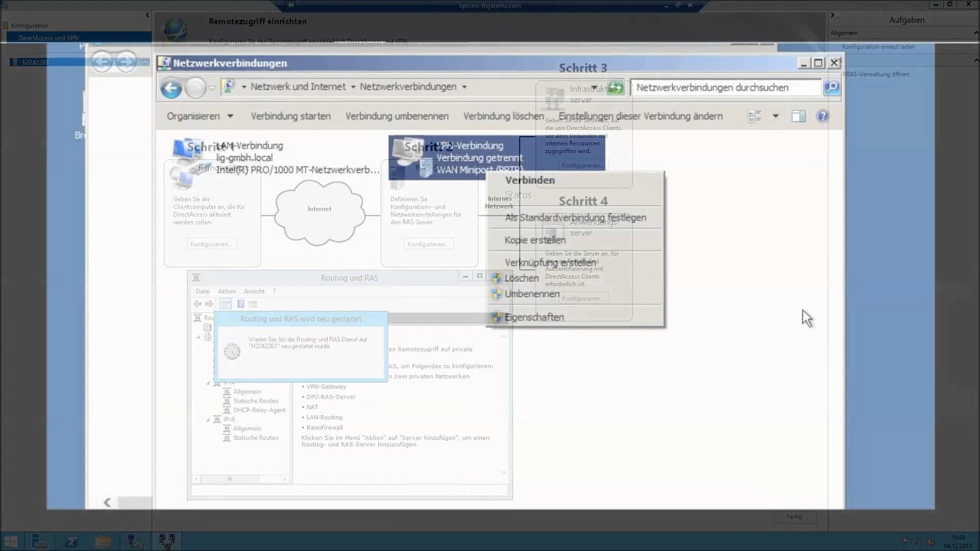Click Verbindung starten in the toolbar
The width and height of the screenshot is (980, 551).
click(291, 116)
